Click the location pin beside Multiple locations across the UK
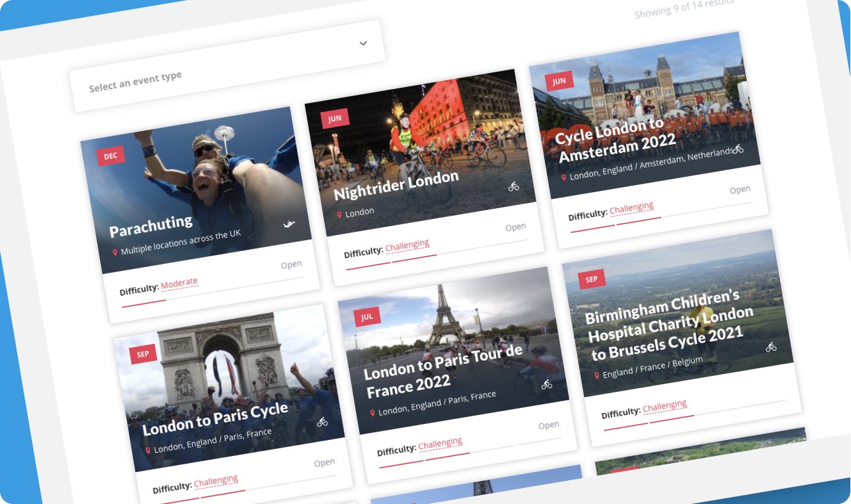Image resolution: width=851 pixels, height=504 pixels. [115, 252]
